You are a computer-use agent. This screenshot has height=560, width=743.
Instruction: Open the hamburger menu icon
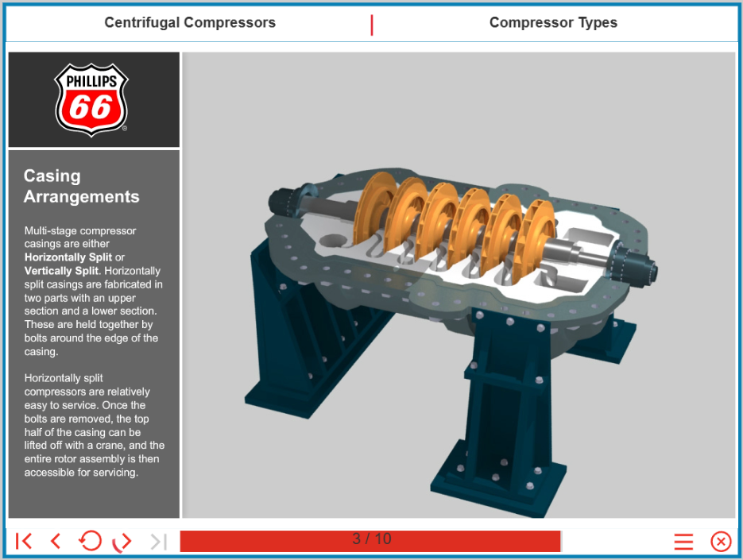(683, 542)
